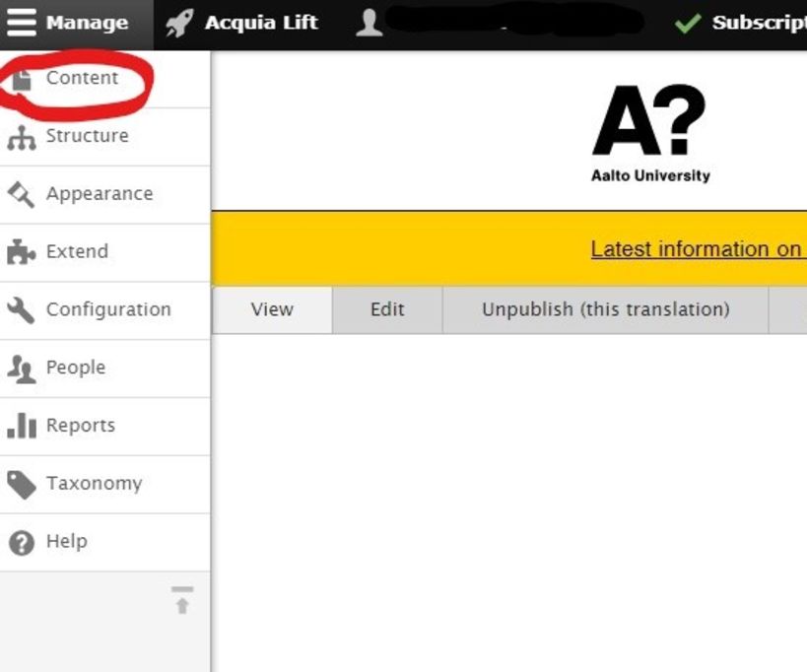Click the Help question mark icon
The height and width of the screenshot is (672, 807).
pos(21,542)
